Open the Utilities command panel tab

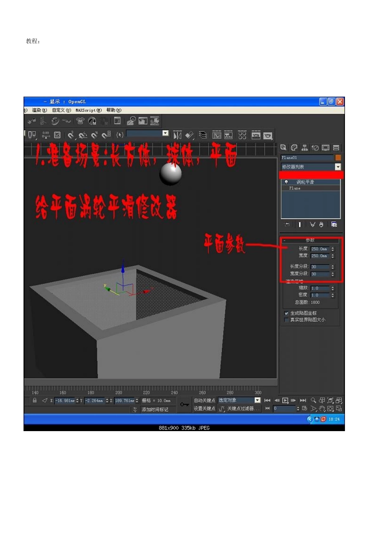point(336,147)
